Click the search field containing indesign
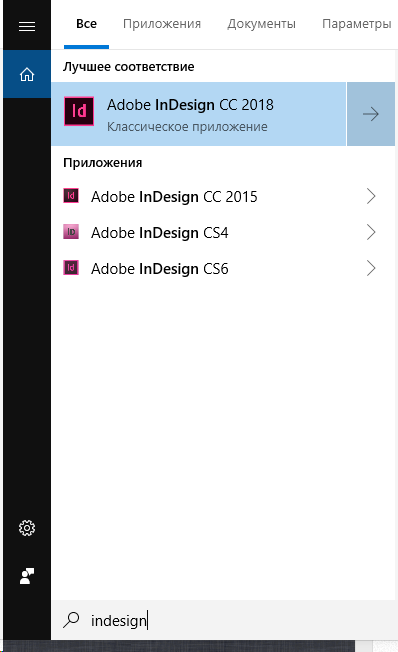 (223, 620)
